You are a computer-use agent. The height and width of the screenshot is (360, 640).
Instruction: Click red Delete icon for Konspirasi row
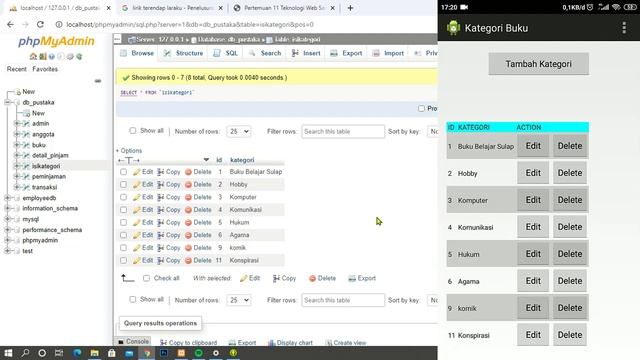[x=188, y=260]
